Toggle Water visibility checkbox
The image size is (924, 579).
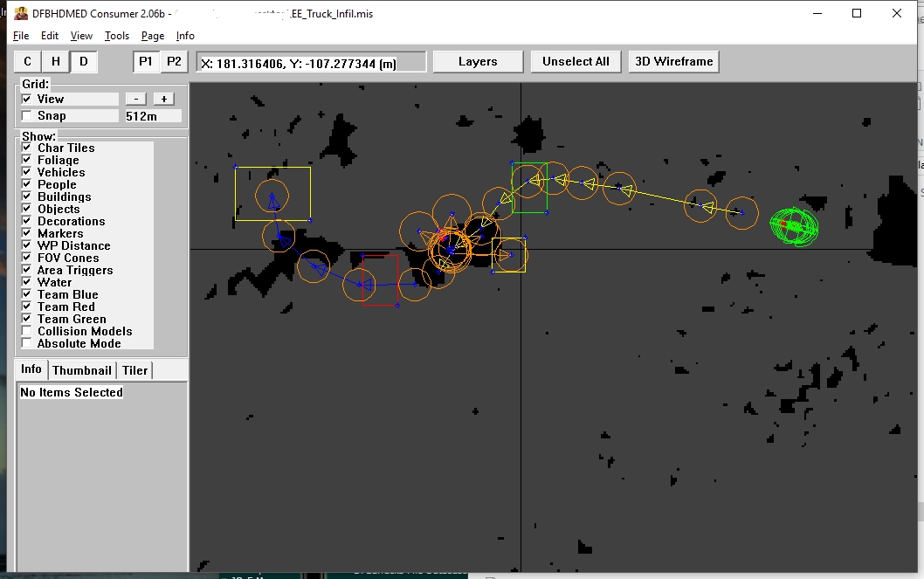[x=26, y=282]
